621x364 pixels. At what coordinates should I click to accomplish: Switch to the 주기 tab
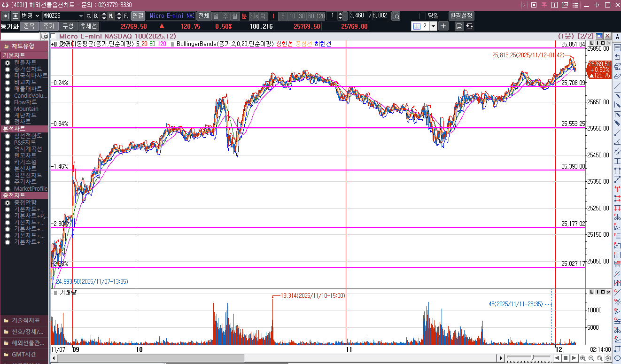pos(49,26)
